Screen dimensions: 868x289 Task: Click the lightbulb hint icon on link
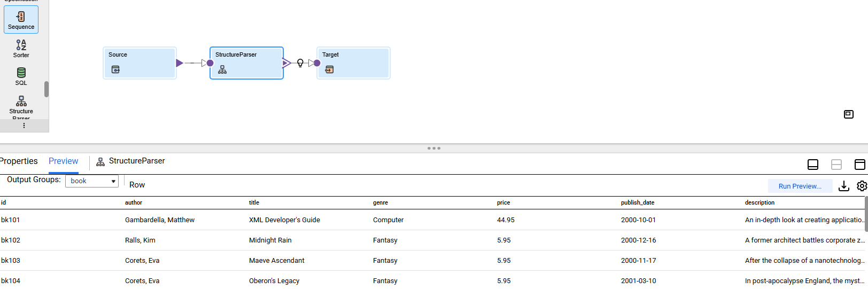point(300,63)
